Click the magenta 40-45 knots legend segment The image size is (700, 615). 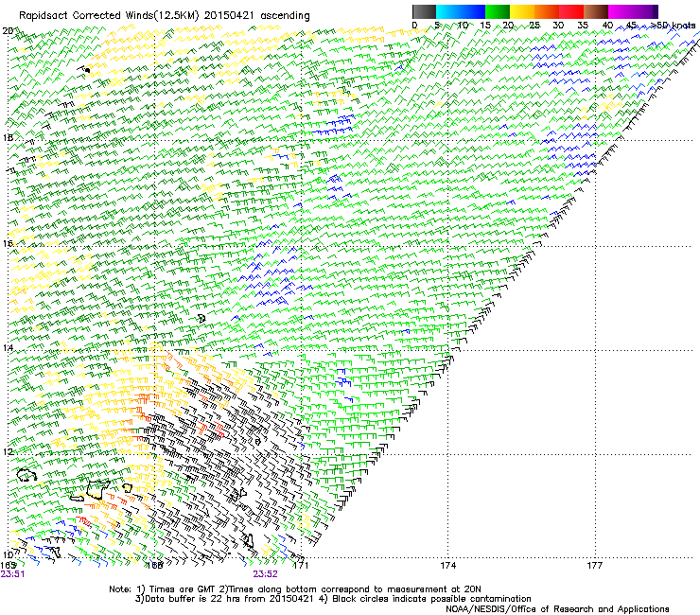621,11
